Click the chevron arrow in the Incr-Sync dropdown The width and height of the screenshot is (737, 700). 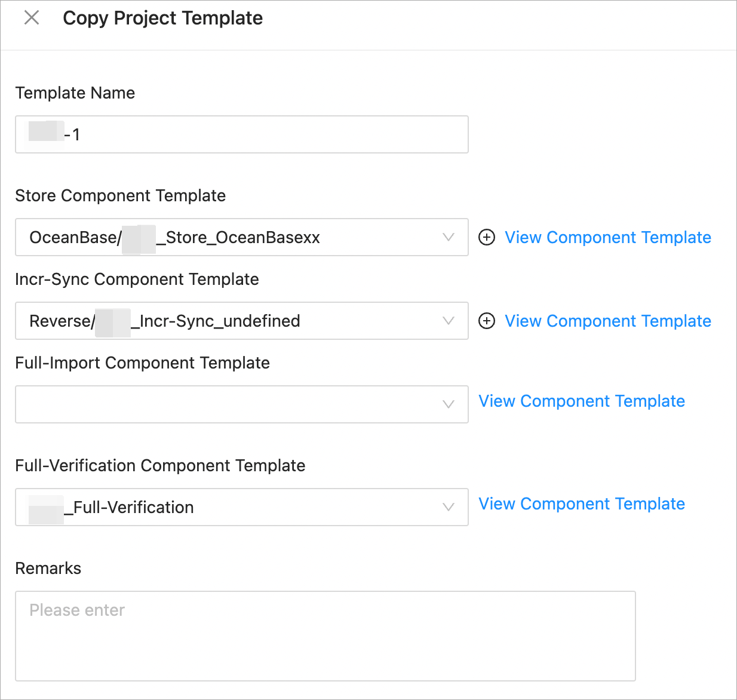(x=449, y=321)
